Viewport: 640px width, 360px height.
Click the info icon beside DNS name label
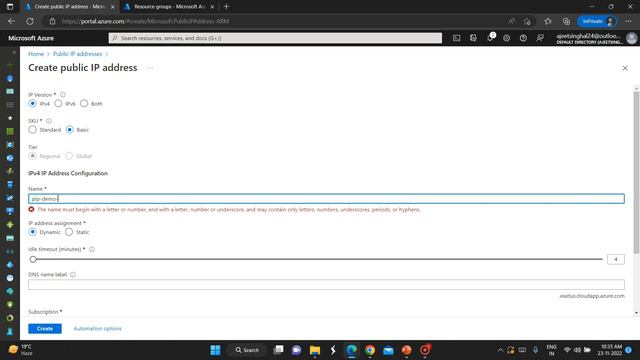pos(73,275)
